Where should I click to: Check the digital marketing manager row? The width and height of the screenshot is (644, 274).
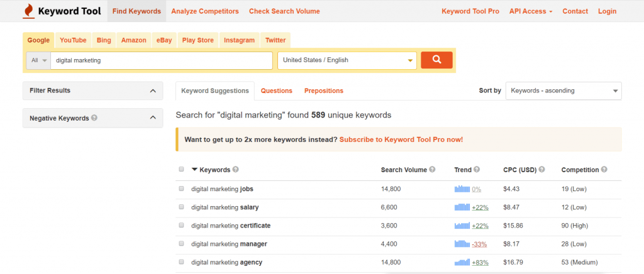click(181, 244)
